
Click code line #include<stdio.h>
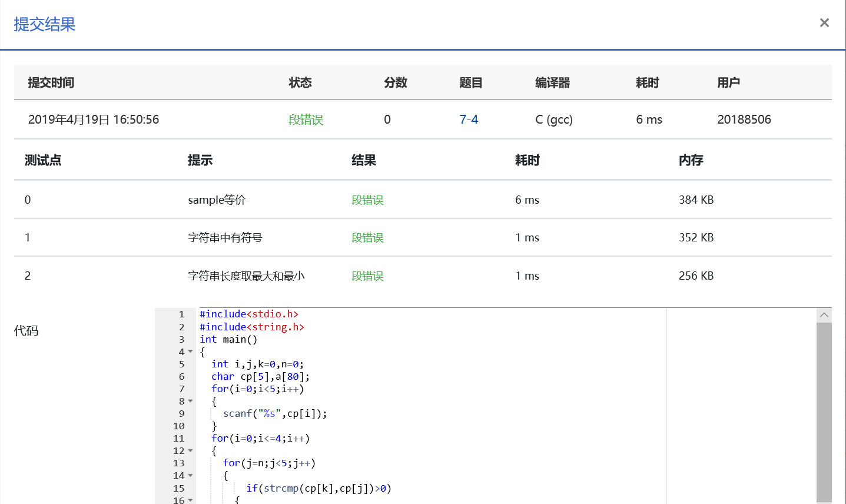pos(249,314)
